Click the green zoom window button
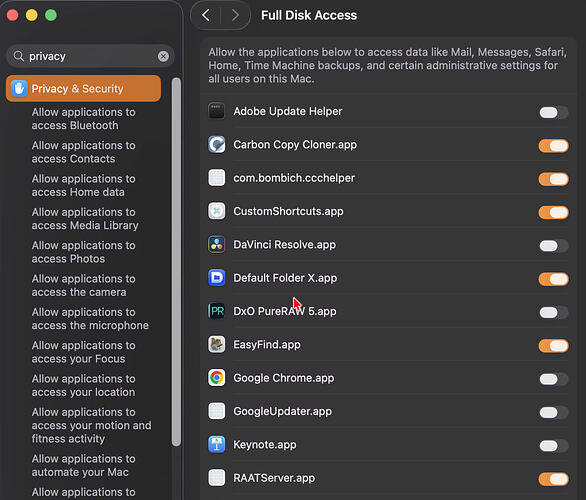 pyautogui.click(x=50, y=15)
